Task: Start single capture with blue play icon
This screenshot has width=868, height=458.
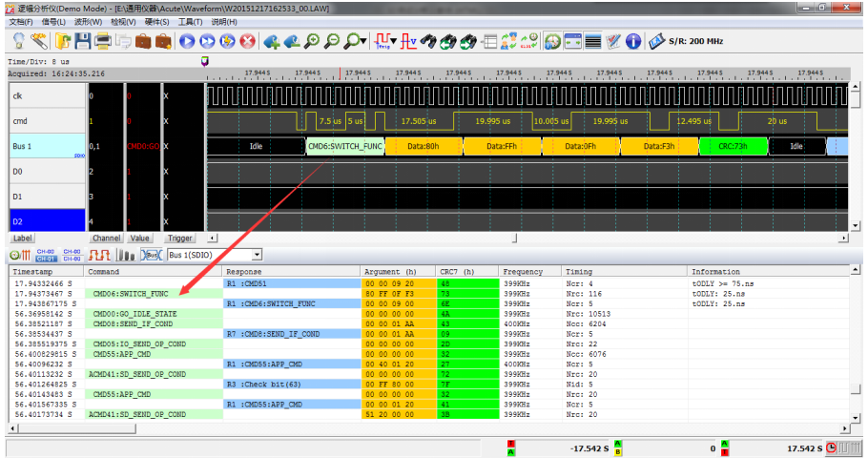Action: [x=187, y=41]
